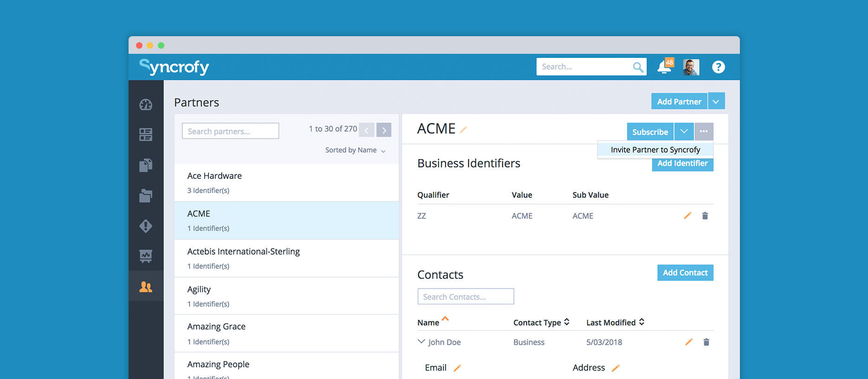
Task: Edit the ZZ identifier row pencil
Action: [x=687, y=215]
